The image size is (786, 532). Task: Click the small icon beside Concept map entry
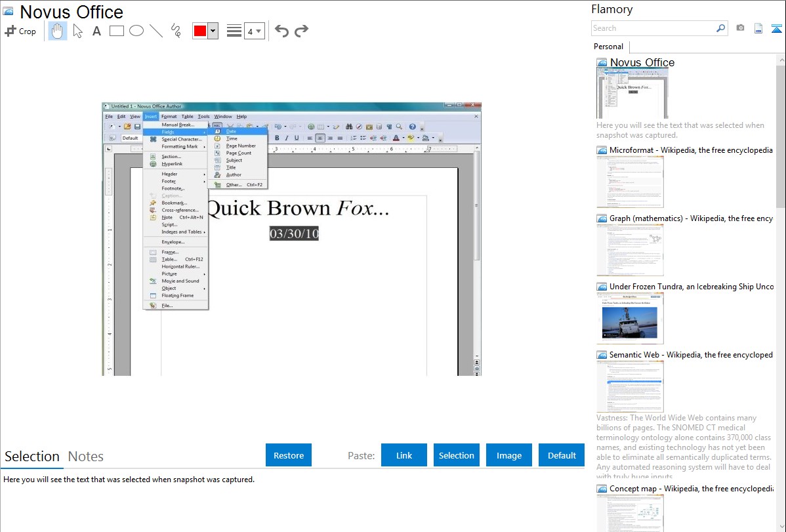pos(602,489)
